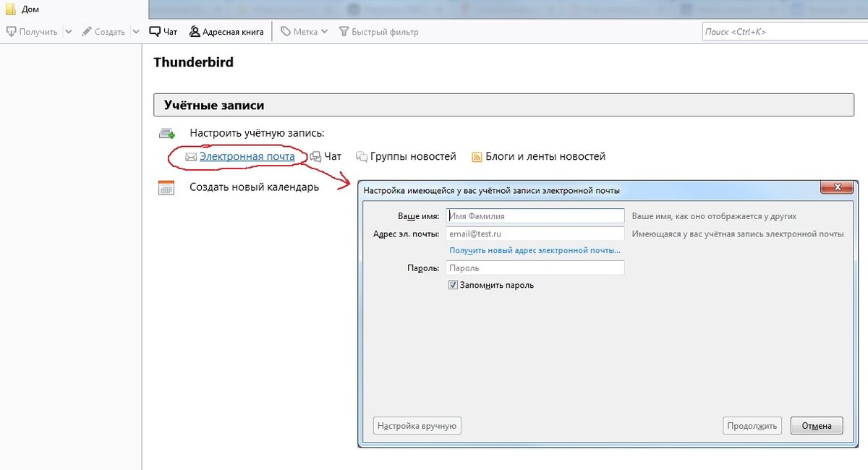Click the pencil icon on Создать button

pos(87,32)
